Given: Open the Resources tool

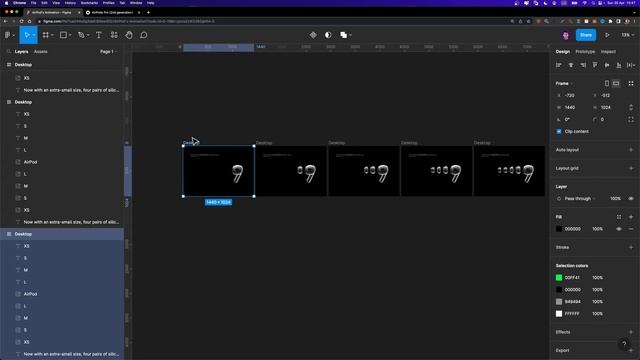Looking at the screenshot, I should click(114, 35).
